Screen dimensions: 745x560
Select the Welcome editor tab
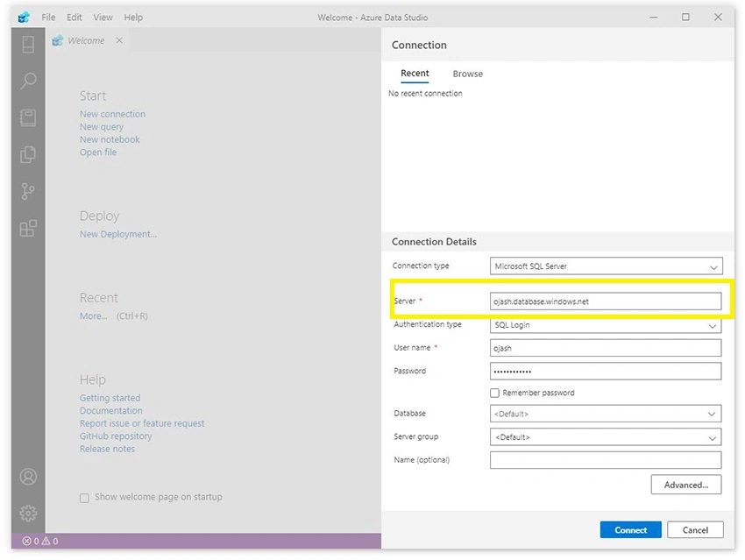pyautogui.click(x=86, y=40)
